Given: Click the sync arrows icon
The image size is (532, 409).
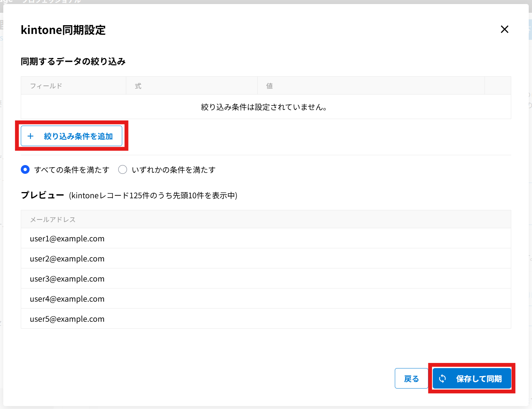Looking at the screenshot, I should (x=442, y=379).
